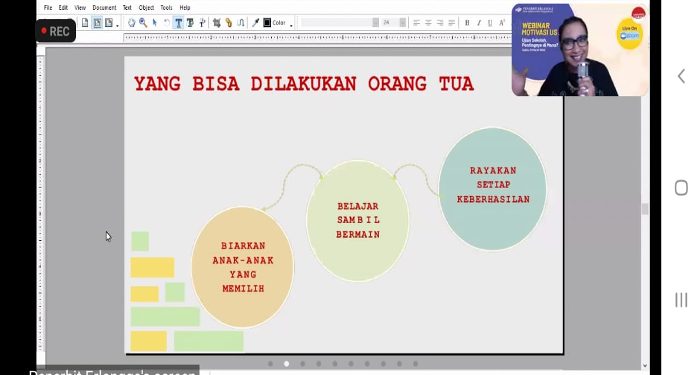Open the View menu
This screenshot has width=700, height=375.
(80, 8)
